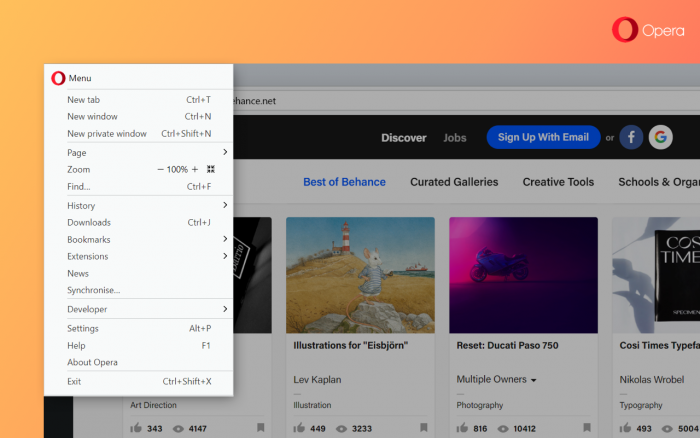Open the Ducati motorcycle project thumbnail
Image resolution: width=700 pixels, height=438 pixels.
pos(523,275)
